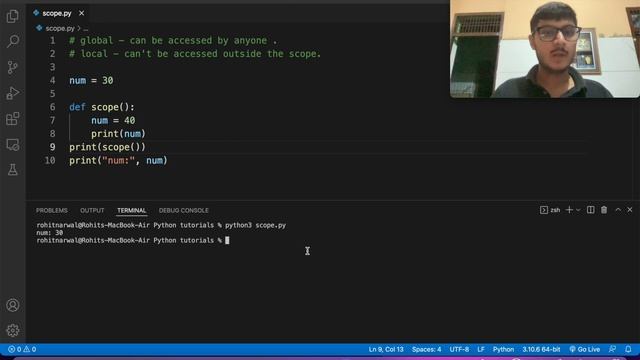Close the bottom panel
This screenshot has height=360, width=640.
(630, 209)
